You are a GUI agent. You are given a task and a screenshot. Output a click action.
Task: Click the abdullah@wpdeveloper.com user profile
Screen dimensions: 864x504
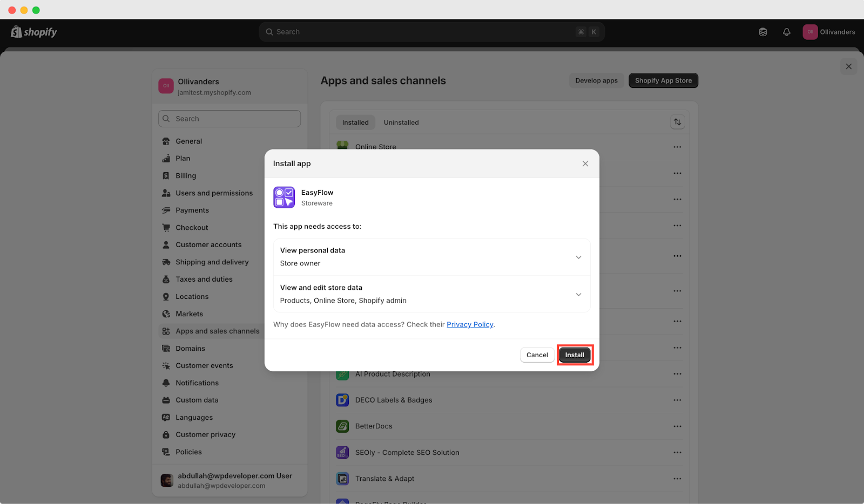click(230, 480)
